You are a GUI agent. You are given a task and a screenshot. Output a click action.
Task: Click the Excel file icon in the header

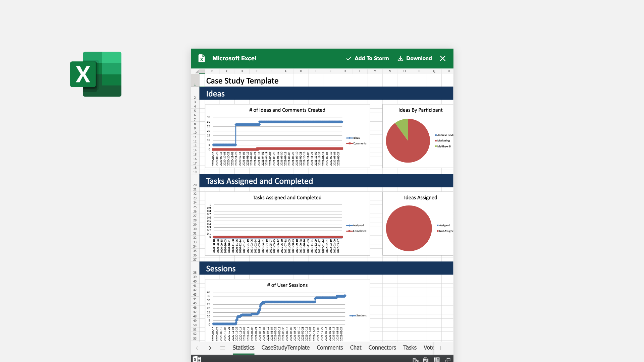click(x=202, y=58)
